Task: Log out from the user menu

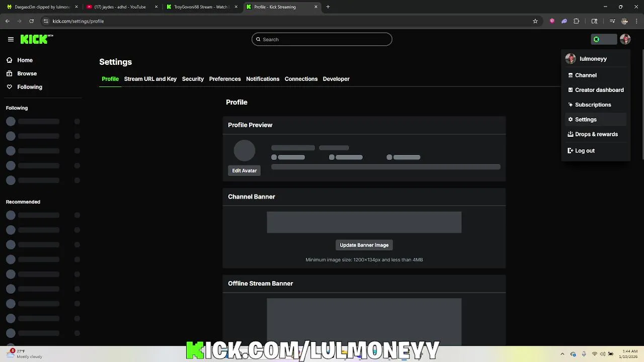Action: tap(595, 151)
